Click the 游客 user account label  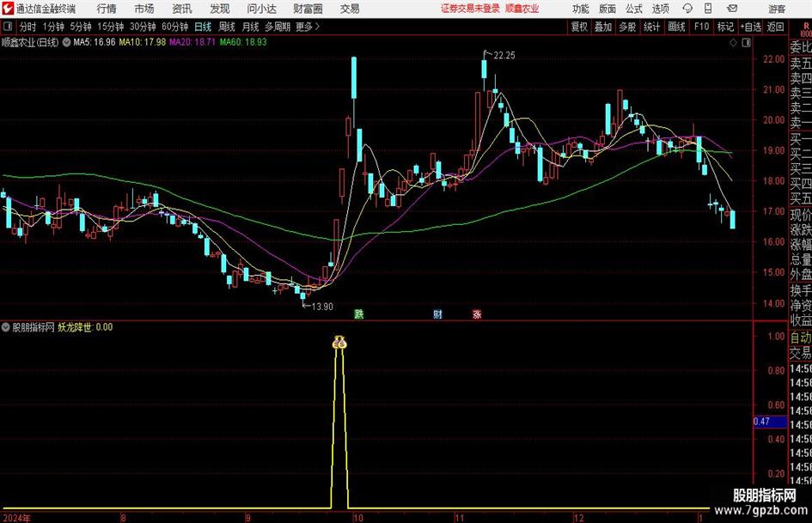click(776, 9)
